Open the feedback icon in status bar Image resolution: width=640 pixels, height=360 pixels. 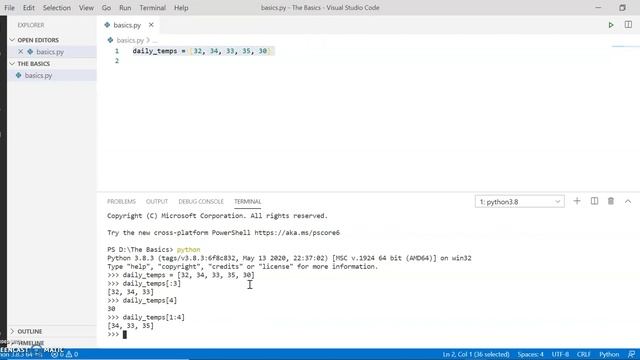coord(631,354)
